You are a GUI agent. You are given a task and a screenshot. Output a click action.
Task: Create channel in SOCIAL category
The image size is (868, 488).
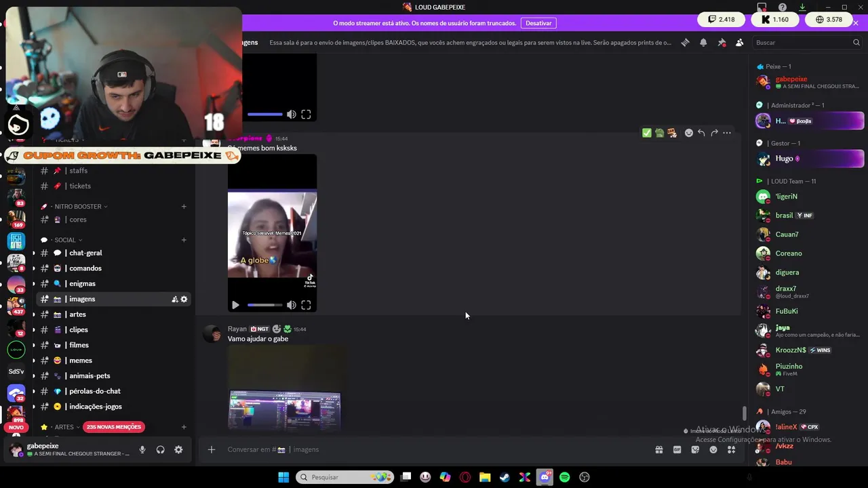[184, 240]
